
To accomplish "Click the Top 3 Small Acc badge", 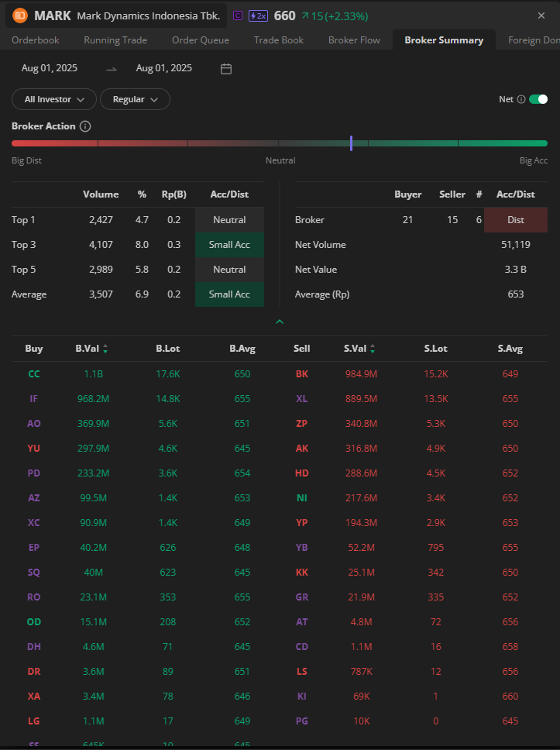I will [229, 245].
